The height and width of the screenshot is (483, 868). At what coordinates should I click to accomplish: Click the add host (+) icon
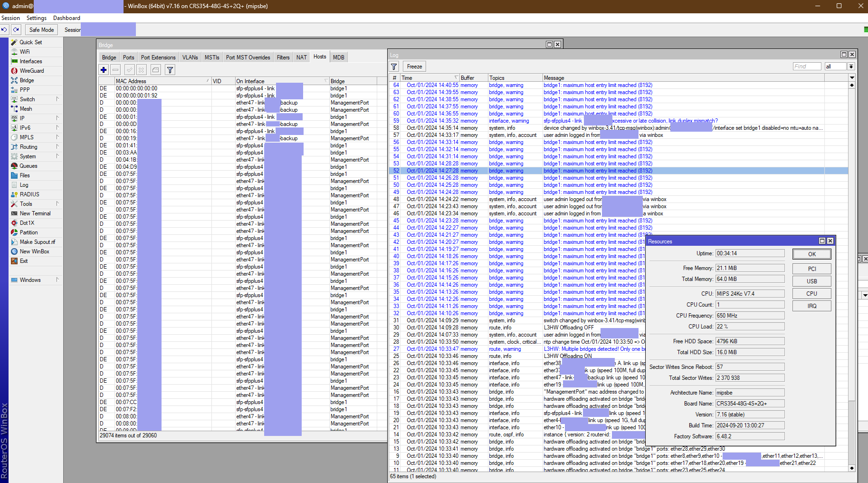[104, 70]
